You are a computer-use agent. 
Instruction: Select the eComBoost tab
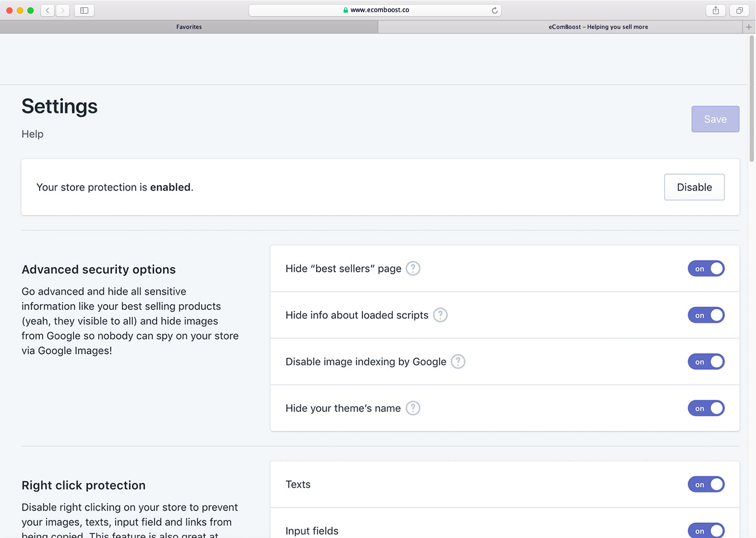tap(560, 27)
